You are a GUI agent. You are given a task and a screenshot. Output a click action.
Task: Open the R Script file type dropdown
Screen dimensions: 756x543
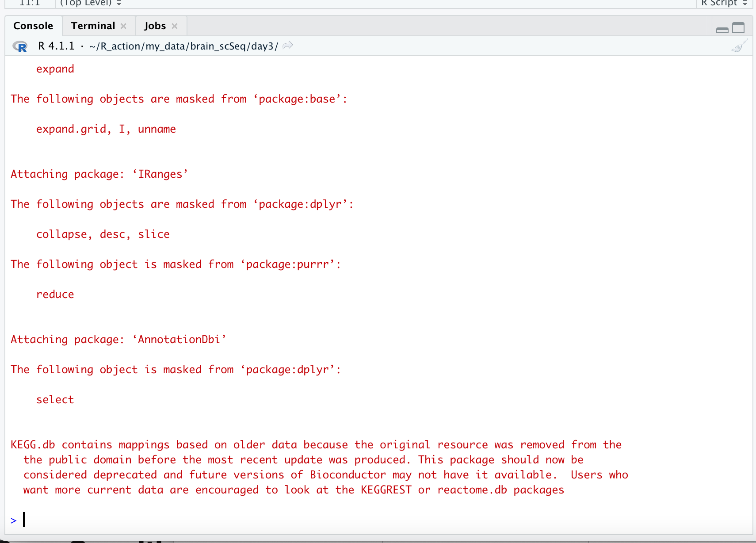[724, 3]
